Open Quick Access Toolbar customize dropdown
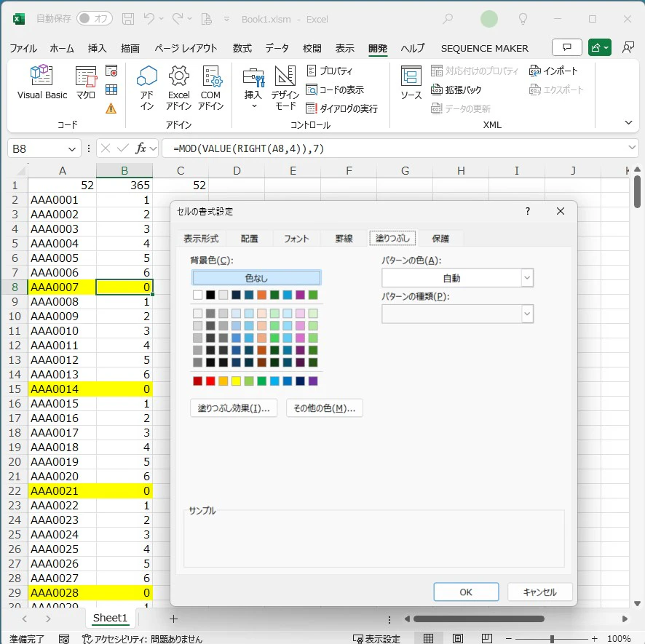The width and height of the screenshot is (645, 644). tap(226, 19)
